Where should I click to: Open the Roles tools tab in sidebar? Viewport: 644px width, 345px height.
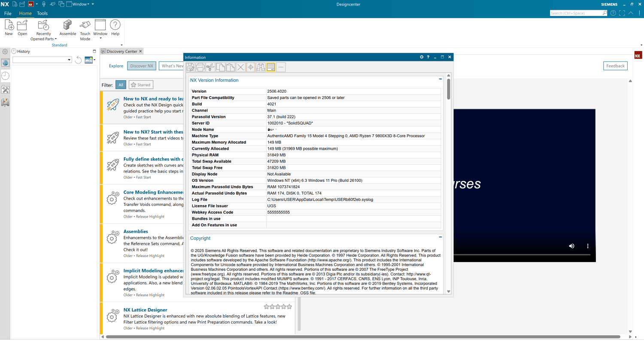pyautogui.click(x=5, y=89)
